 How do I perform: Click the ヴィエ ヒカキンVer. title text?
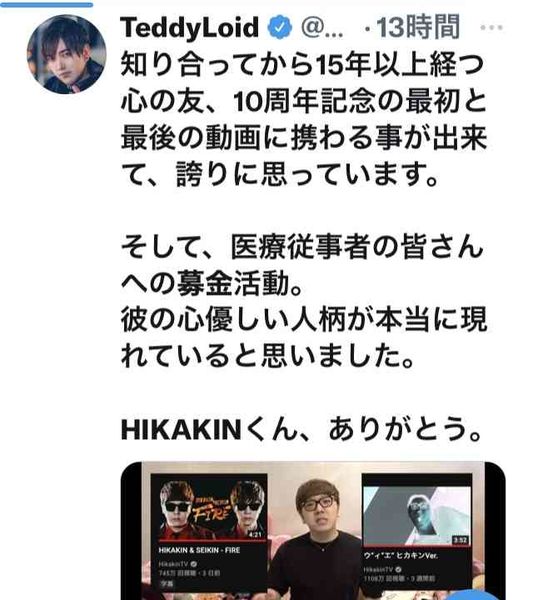[x=400, y=555]
